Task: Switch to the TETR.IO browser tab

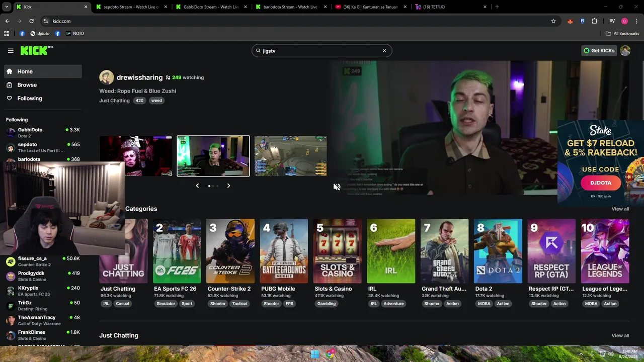Action: pyautogui.click(x=451, y=7)
